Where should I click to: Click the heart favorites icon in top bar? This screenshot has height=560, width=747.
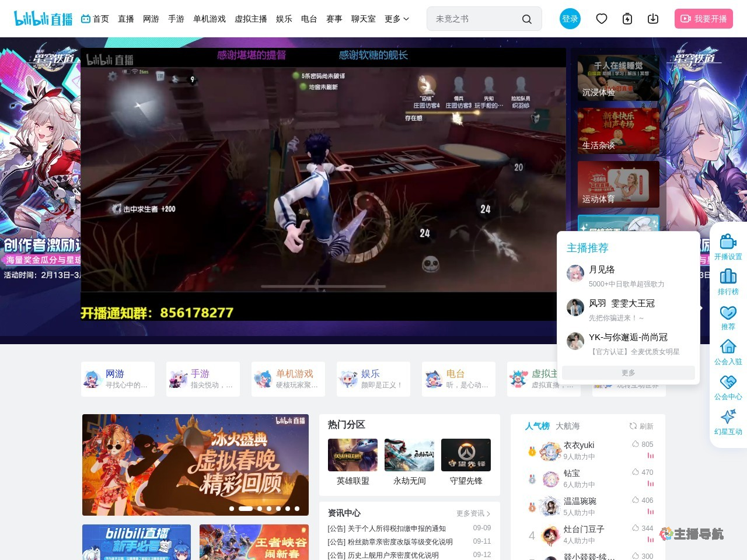point(602,19)
